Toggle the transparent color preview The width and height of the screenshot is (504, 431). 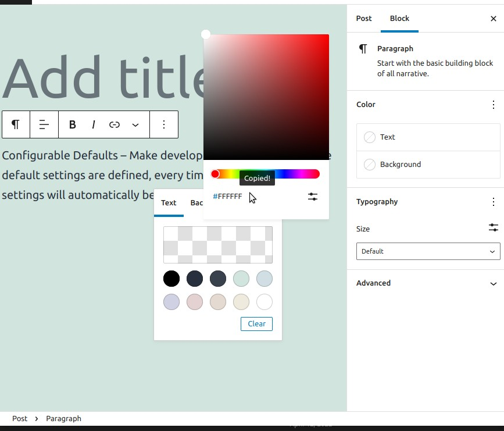click(x=217, y=245)
